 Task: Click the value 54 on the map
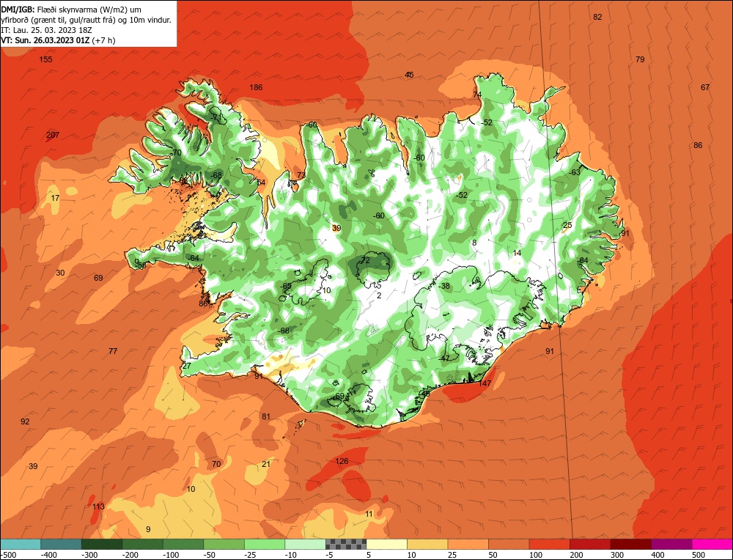[261, 183]
